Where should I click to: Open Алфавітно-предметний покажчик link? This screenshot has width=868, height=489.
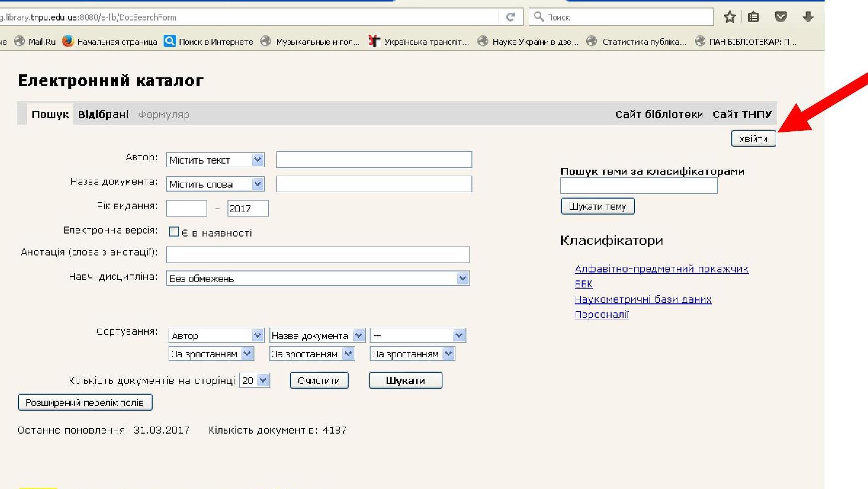click(x=661, y=269)
